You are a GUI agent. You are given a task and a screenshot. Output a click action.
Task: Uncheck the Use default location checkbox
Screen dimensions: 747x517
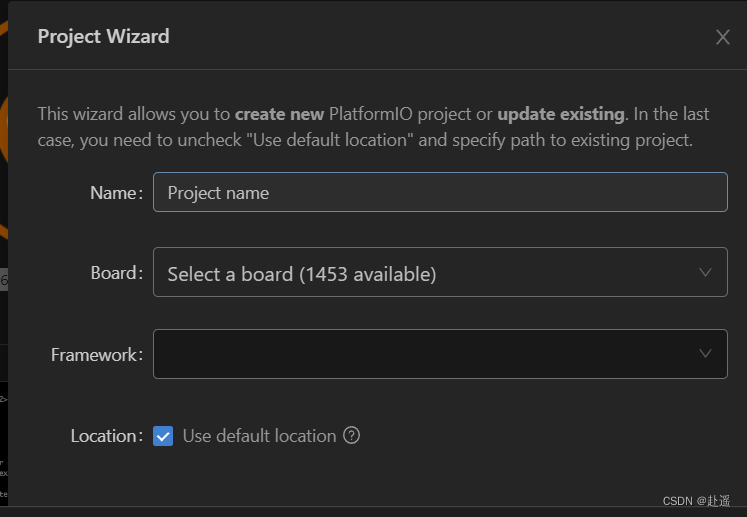163,436
